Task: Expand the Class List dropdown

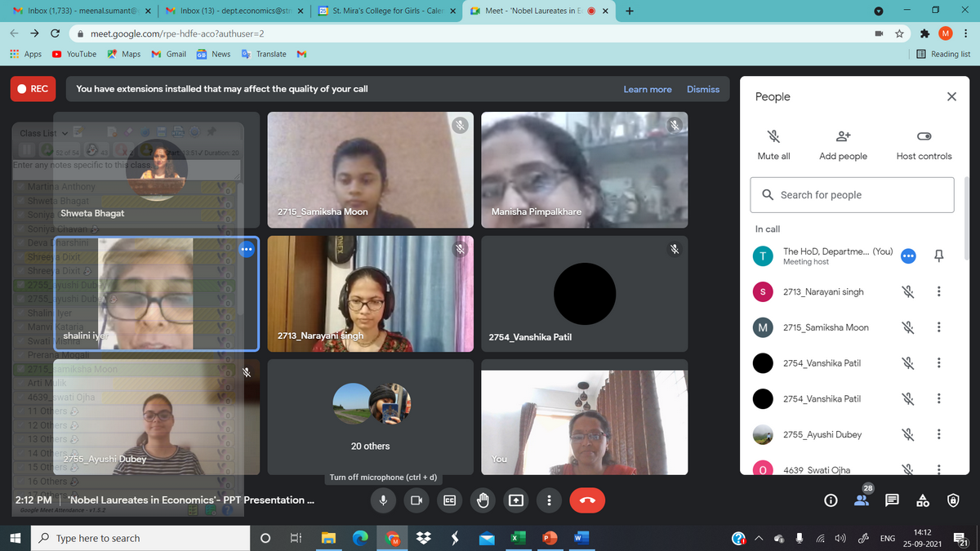Action: click(x=65, y=133)
